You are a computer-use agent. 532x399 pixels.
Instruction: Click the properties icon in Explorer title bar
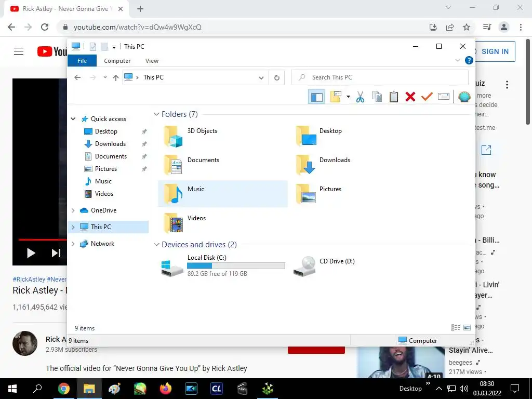point(92,46)
